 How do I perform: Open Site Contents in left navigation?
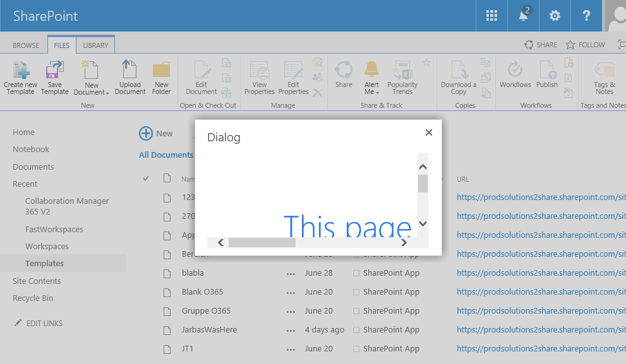[37, 281]
